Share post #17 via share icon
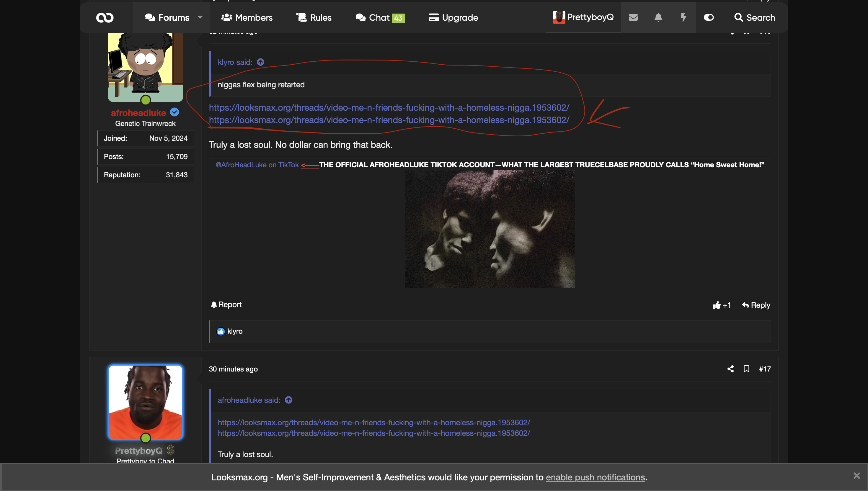Screen dimensions: 868x491 pos(730,369)
